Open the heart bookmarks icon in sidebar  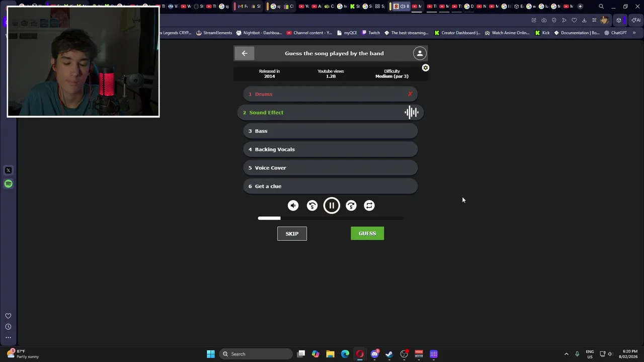[x=8, y=316]
